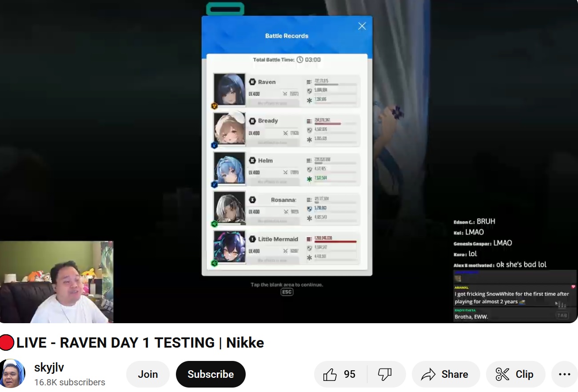The image size is (578, 392).
Task: Click the clock icon beside Total Battle Time
Action: click(x=300, y=59)
